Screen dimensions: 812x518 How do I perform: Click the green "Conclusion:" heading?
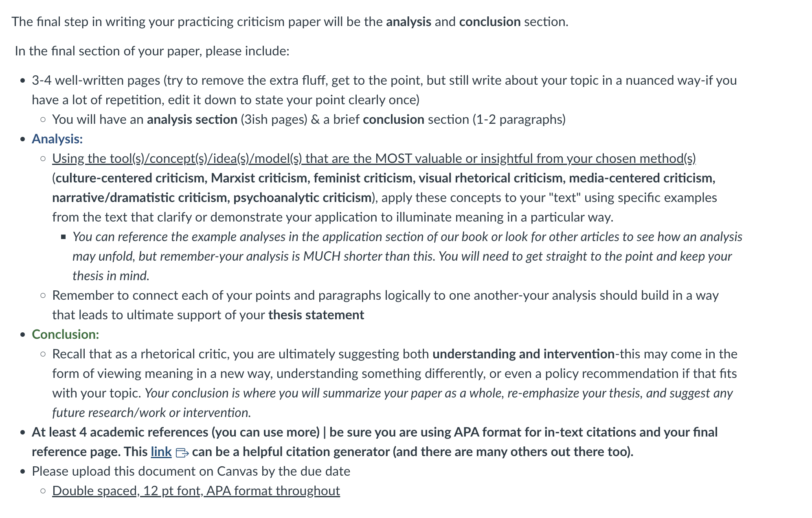pos(66,334)
